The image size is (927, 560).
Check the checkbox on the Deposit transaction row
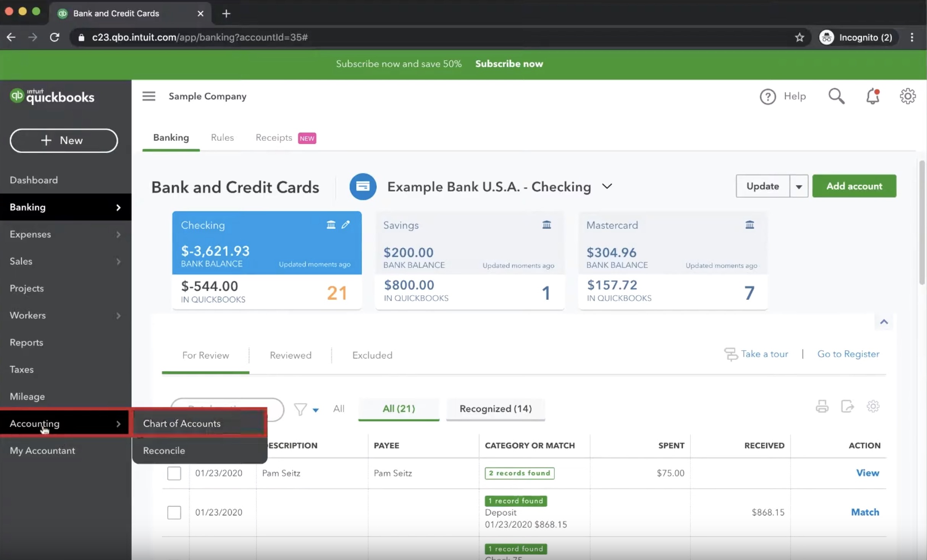[174, 512]
